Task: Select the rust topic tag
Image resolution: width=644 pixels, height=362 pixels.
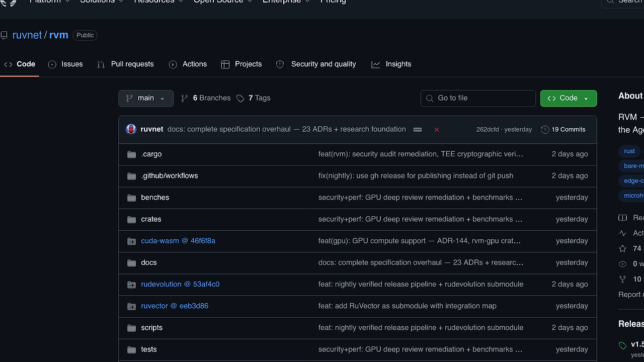Action: pos(629,151)
